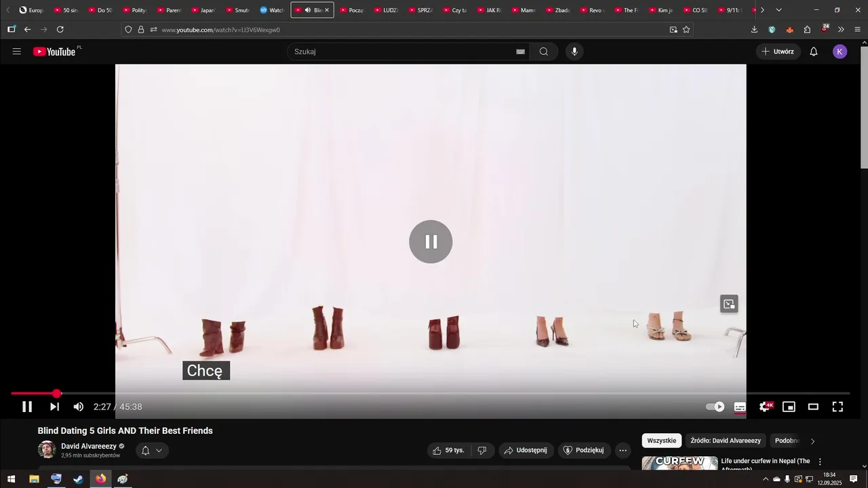Select the Źródło: David Alvareeezy chip
Image resolution: width=868 pixels, height=488 pixels.
[726, 441]
